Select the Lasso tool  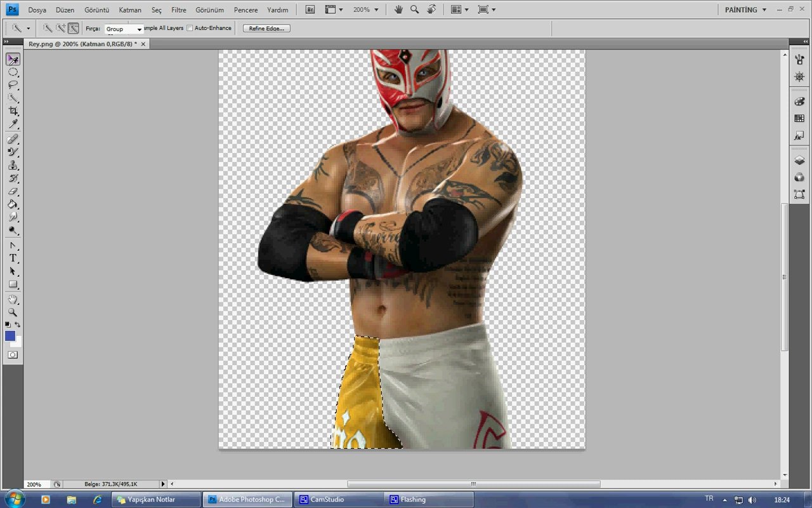[13, 85]
